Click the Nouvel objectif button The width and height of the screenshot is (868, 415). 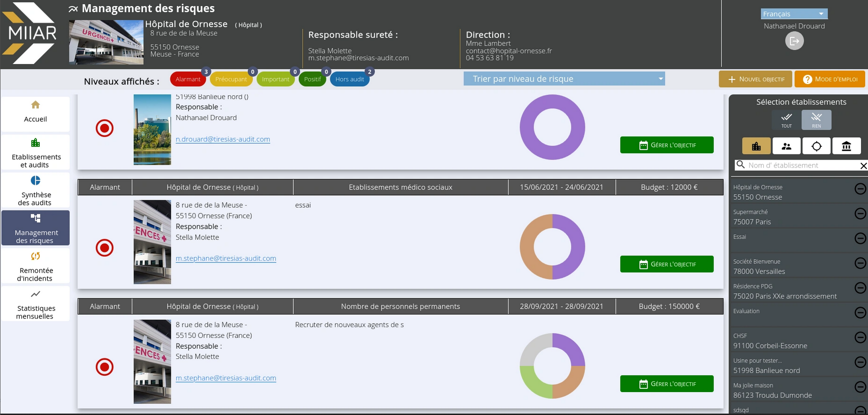tap(755, 79)
